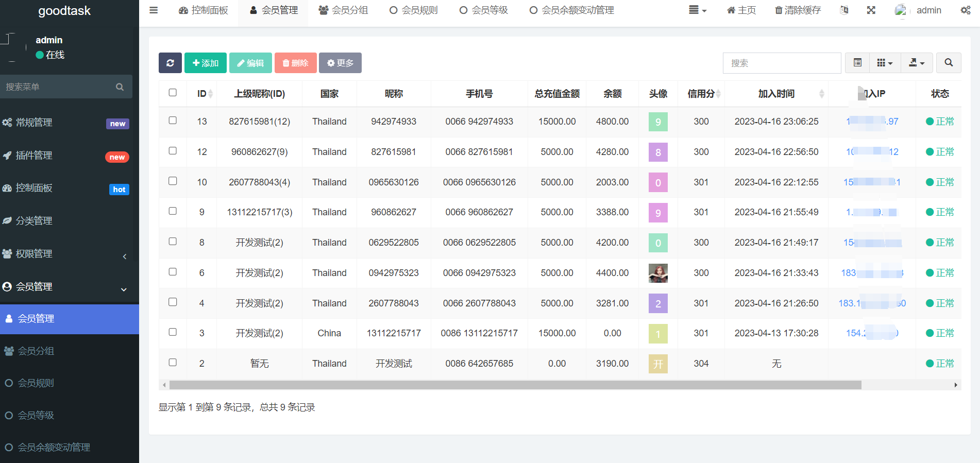Click the horizontal scrollbar under the table
This screenshot has height=463, width=980.
(x=515, y=385)
